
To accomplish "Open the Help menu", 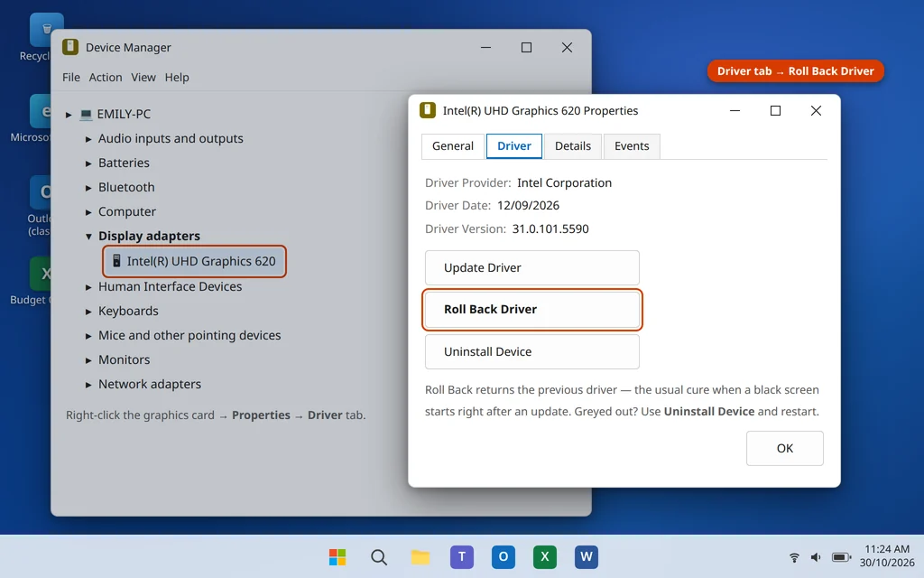I will (177, 78).
